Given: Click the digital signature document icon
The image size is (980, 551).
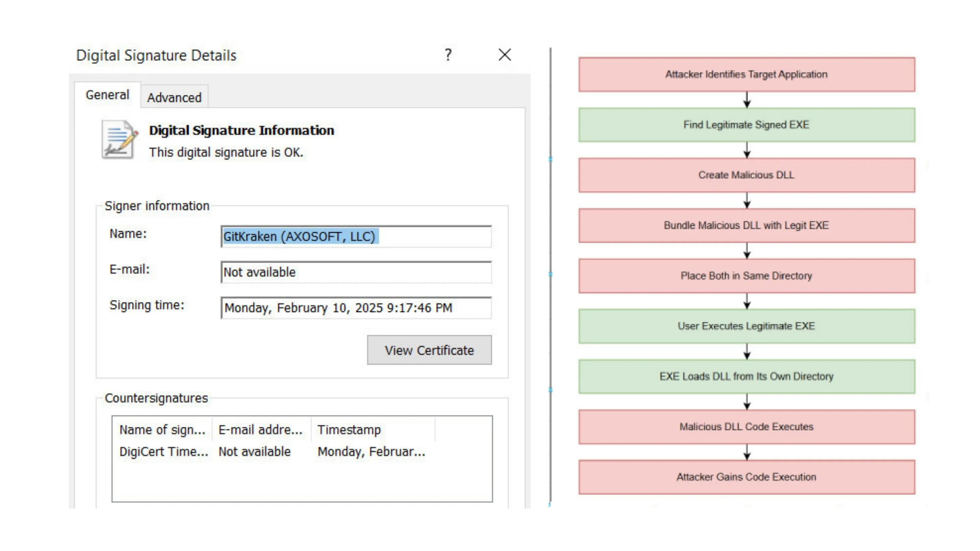Looking at the screenshot, I should coord(119,139).
